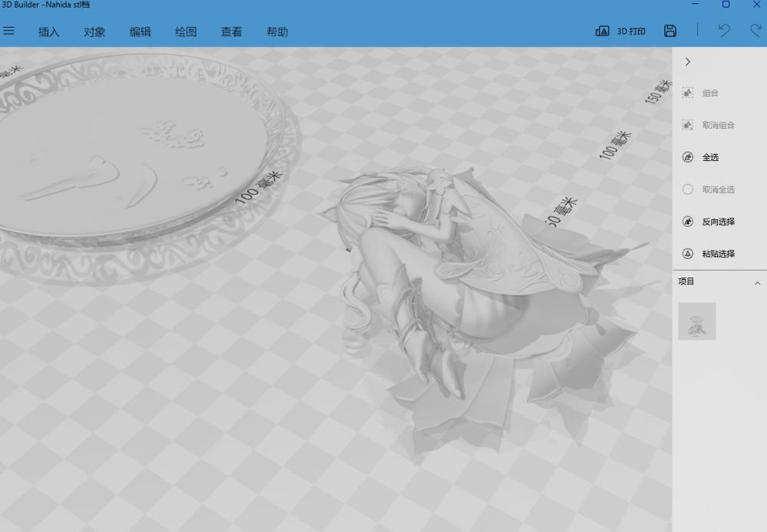Save the model with the floppy disk icon
Viewport: 767px width, 532px height.
tap(670, 31)
